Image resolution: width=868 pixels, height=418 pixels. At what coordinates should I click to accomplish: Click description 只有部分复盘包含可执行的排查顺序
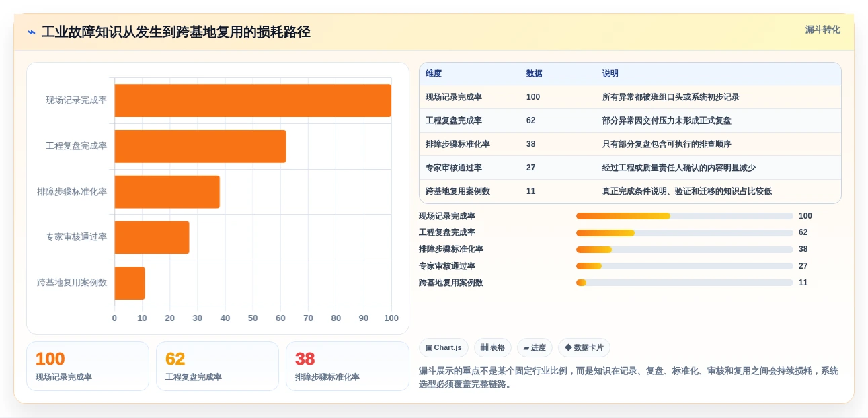click(667, 144)
